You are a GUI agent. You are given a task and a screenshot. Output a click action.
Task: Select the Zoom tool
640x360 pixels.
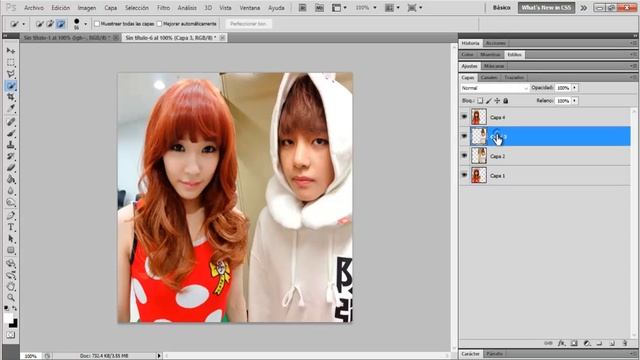tap(11, 298)
